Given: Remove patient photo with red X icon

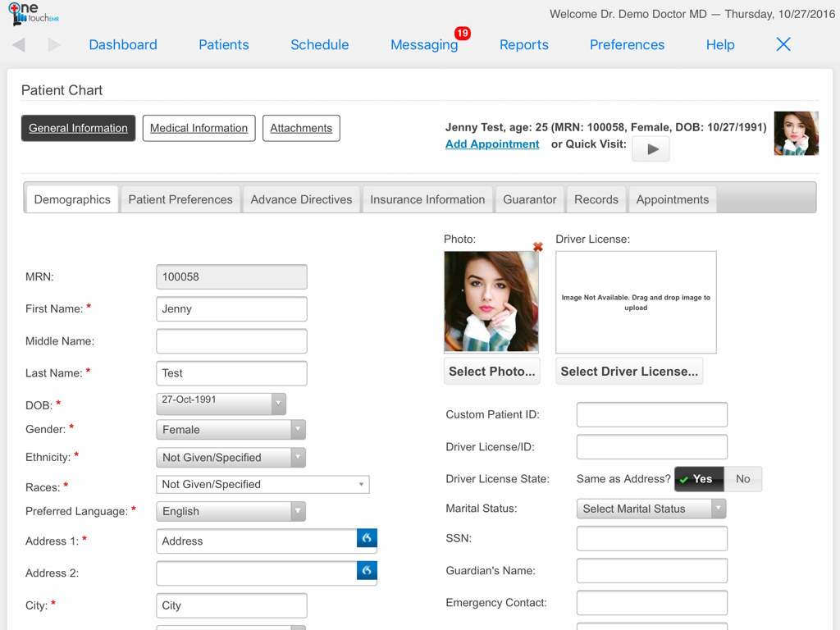Looking at the screenshot, I should click(538, 247).
